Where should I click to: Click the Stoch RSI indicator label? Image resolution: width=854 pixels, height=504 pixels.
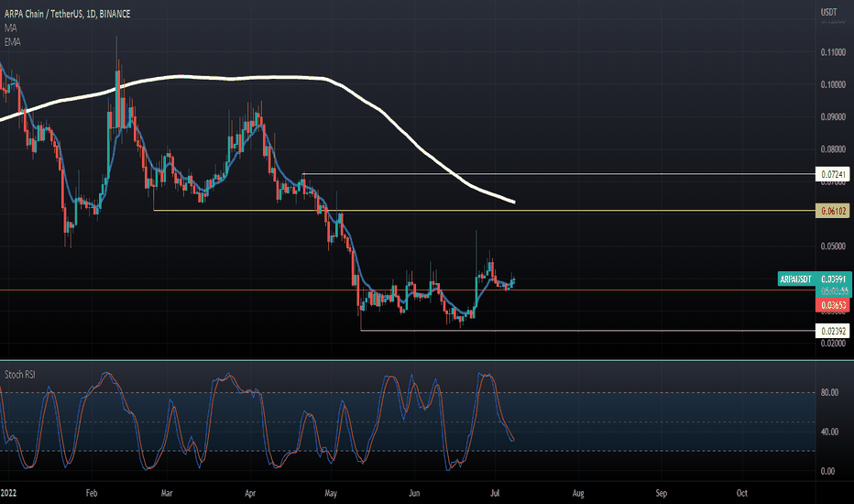click(19, 374)
